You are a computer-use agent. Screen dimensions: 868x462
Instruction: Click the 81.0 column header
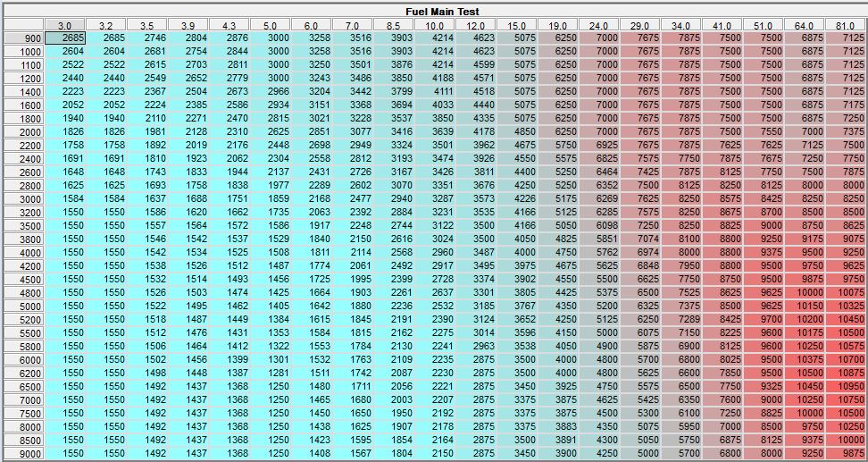click(x=847, y=25)
